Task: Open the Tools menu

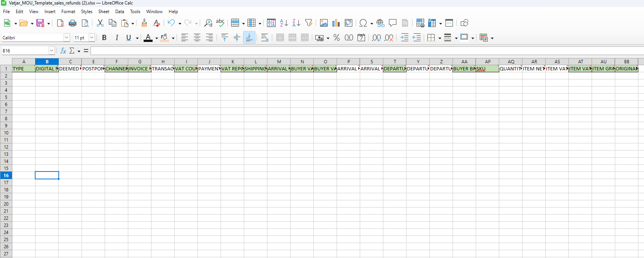Action: point(135,12)
